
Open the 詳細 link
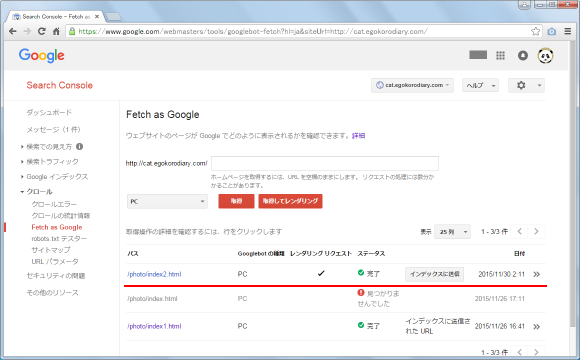click(358, 136)
